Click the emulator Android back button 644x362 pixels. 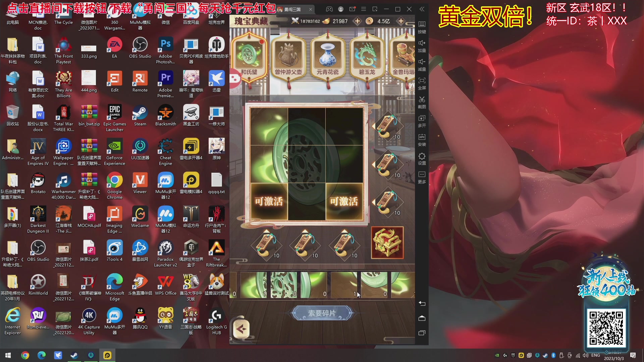422,303
